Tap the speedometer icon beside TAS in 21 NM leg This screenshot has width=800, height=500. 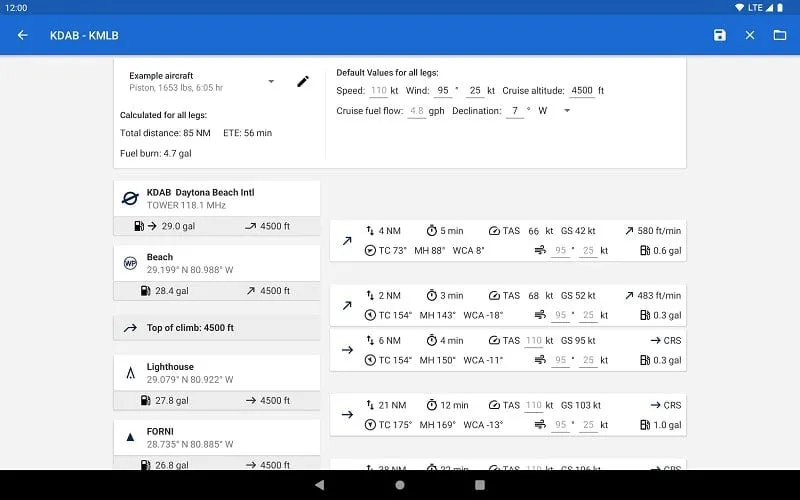(494, 405)
